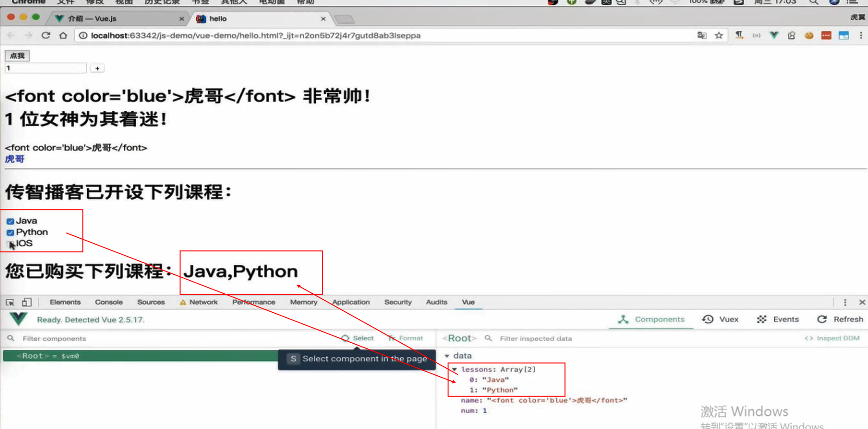Navigate forward with the browser forward arrow
The width and height of the screenshot is (868, 429).
28,35
